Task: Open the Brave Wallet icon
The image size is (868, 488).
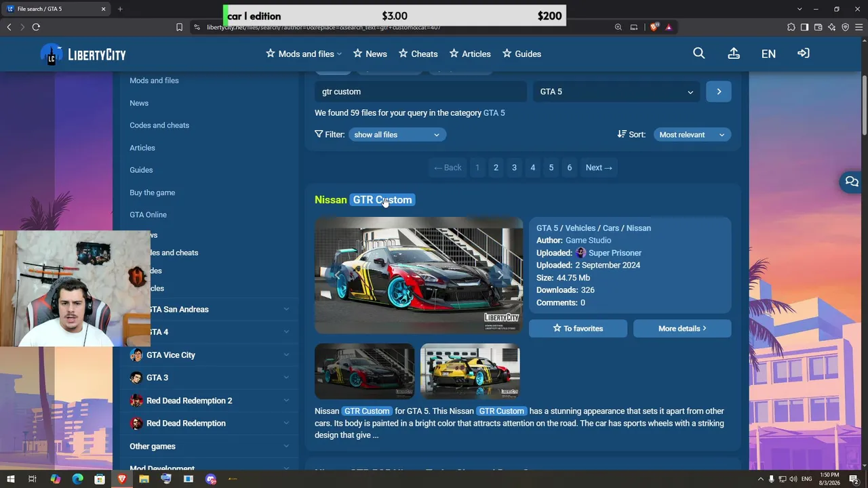Action: (x=818, y=27)
